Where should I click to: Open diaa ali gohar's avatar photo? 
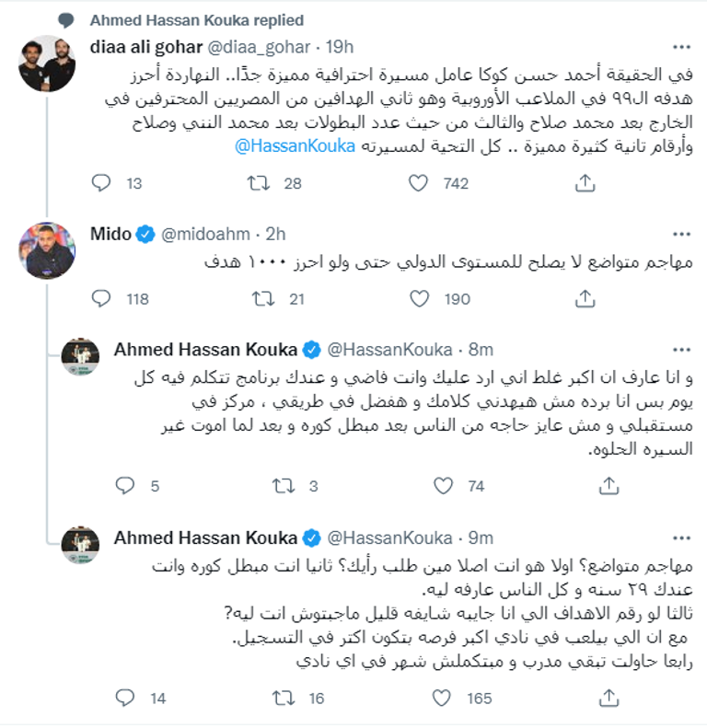point(47,63)
